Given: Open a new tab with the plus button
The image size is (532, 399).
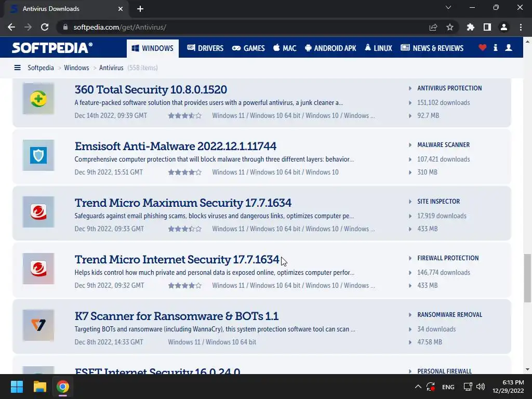Looking at the screenshot, I should pyautogui.click(x=140, y=9).
